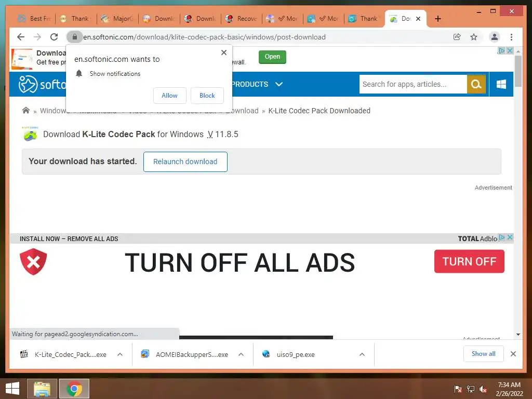Image resolution: width=532 pixels, height=399 pixels.
Task: Click the taskbar clock showing 7:34 AM
Action: (509, 389)
